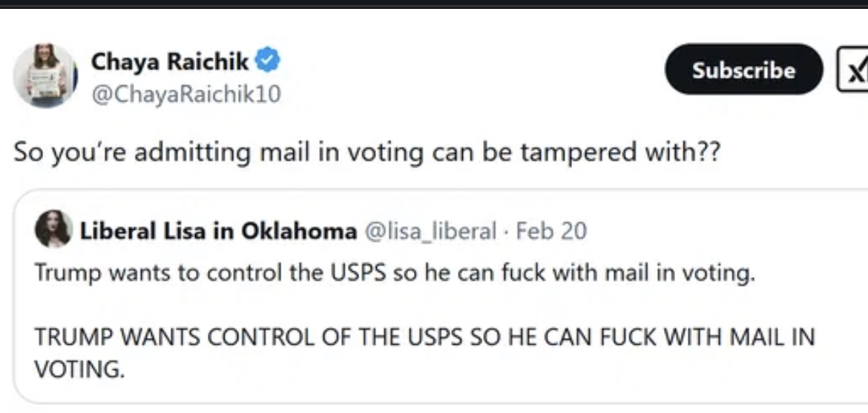This screenshot has width=868, height=413.
Task: Click the @lisa_liberal handle in quoted post
Action: [429, 231]
